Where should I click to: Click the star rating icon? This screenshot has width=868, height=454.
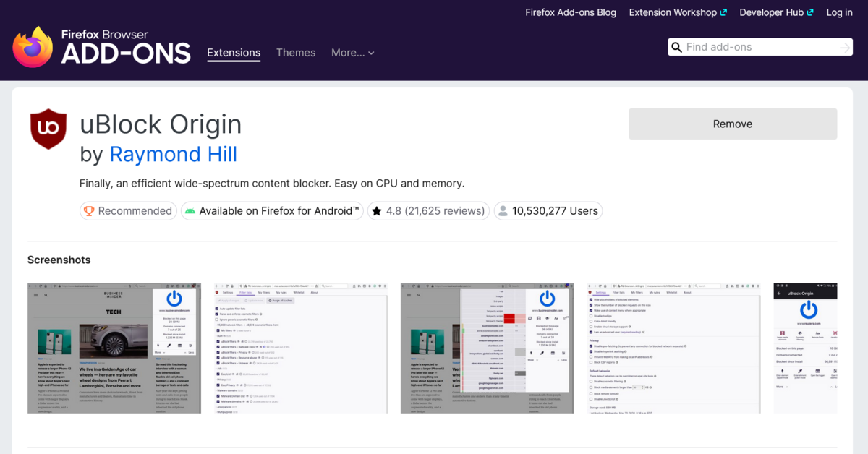tap(376, 211)
